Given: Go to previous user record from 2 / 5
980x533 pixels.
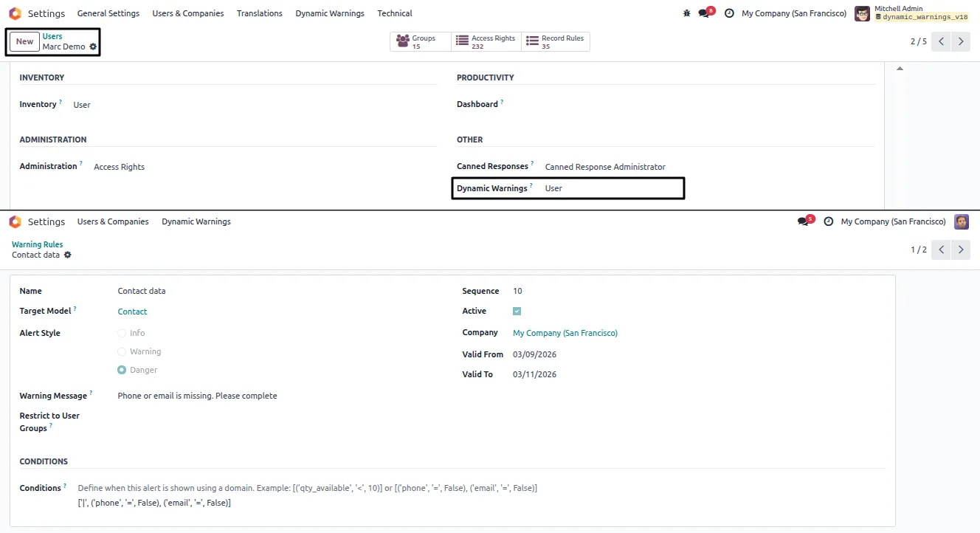Looking at the screenshot, I should [941, 41].
